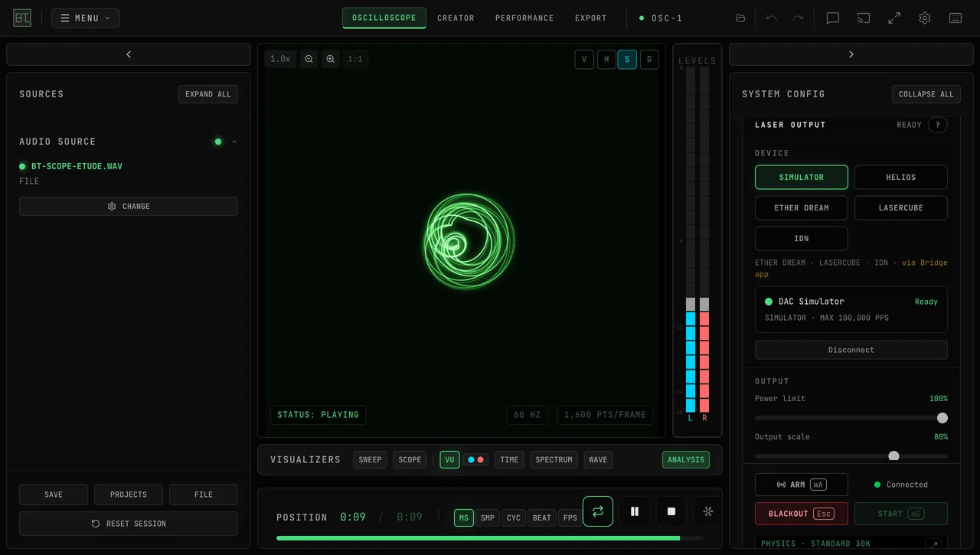Toggle loop playback

pyautogui.click(x=598, y=511)
